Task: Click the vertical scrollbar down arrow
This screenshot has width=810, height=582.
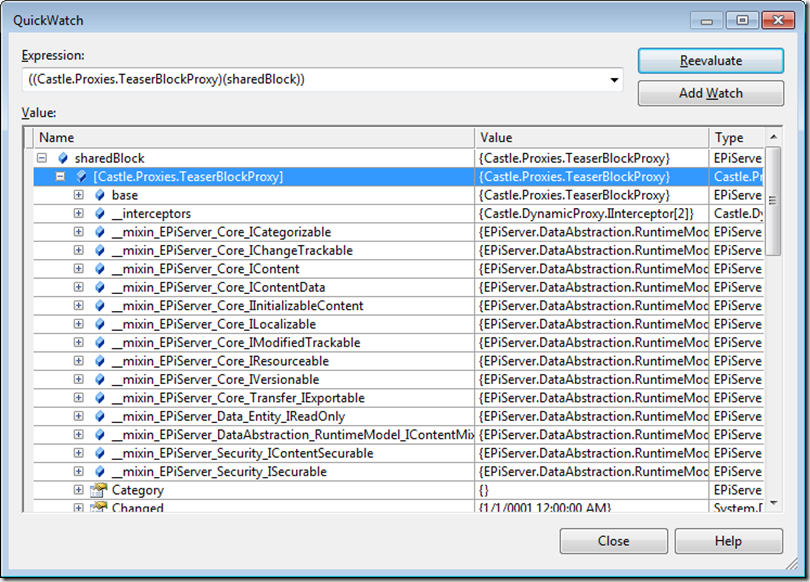Action: click(773, 502)
